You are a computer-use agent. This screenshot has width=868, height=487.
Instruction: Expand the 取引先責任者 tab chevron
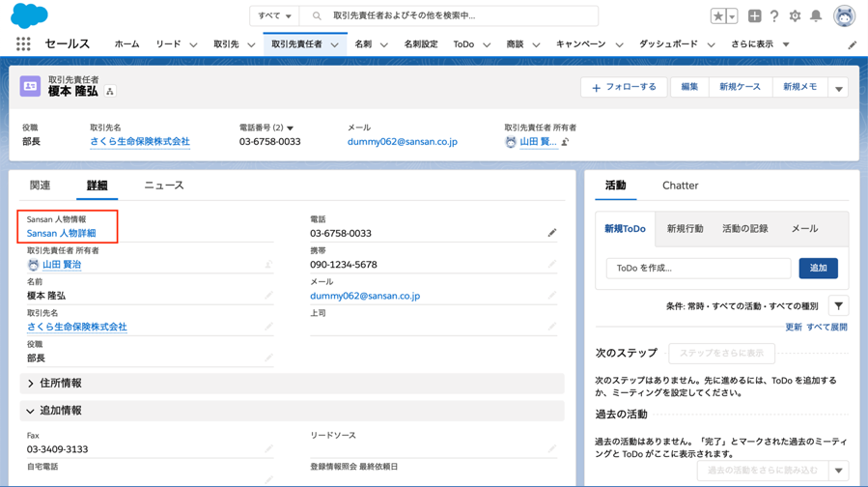335,44
